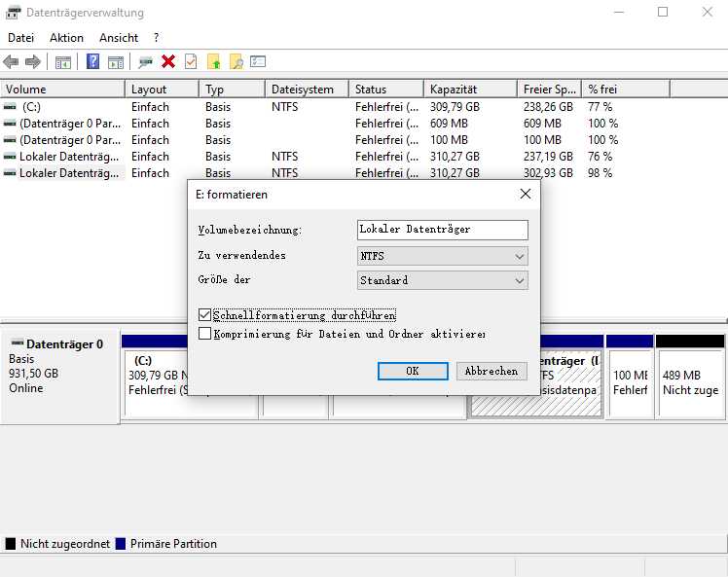
Task: Click the Abbrechen button
Action: (x=491, y=371)
